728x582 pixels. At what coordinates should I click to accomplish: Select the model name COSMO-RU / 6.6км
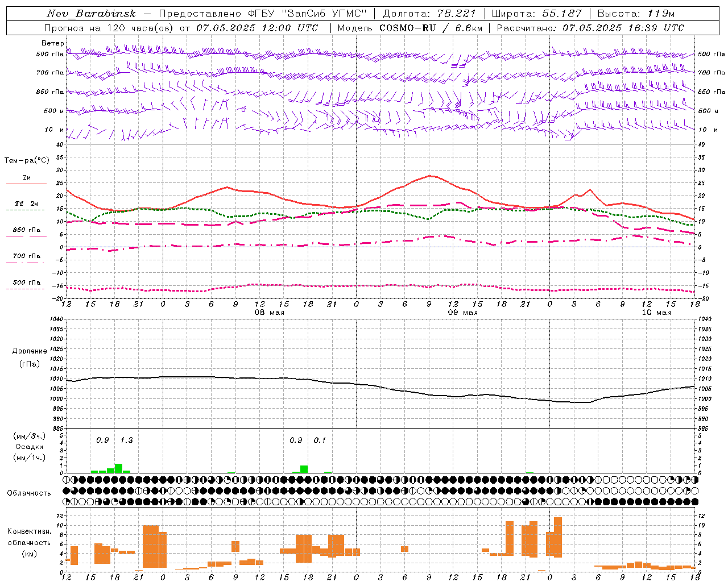click(x=431, y=28)
